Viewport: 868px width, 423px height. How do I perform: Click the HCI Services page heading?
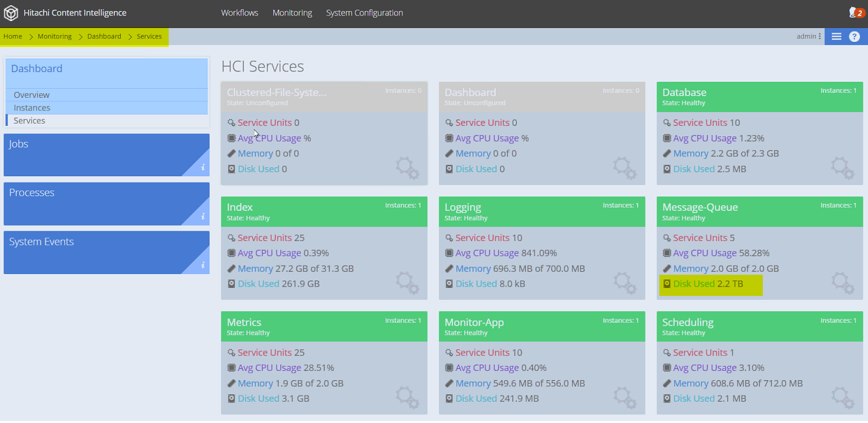pos(262,66)
